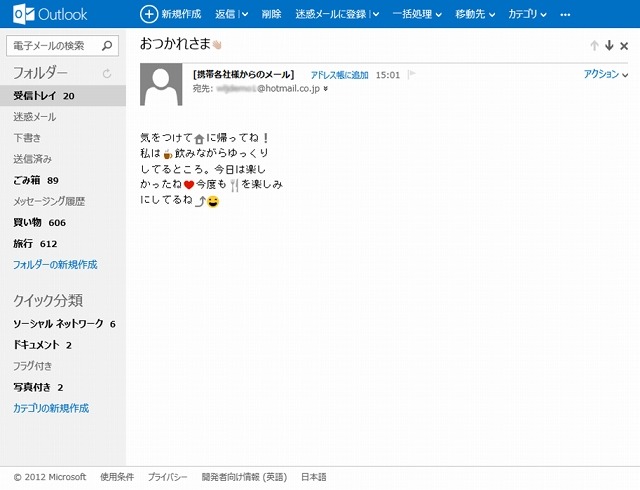
Task: Click the Outlook logo icon
Action: coord(15,14)
